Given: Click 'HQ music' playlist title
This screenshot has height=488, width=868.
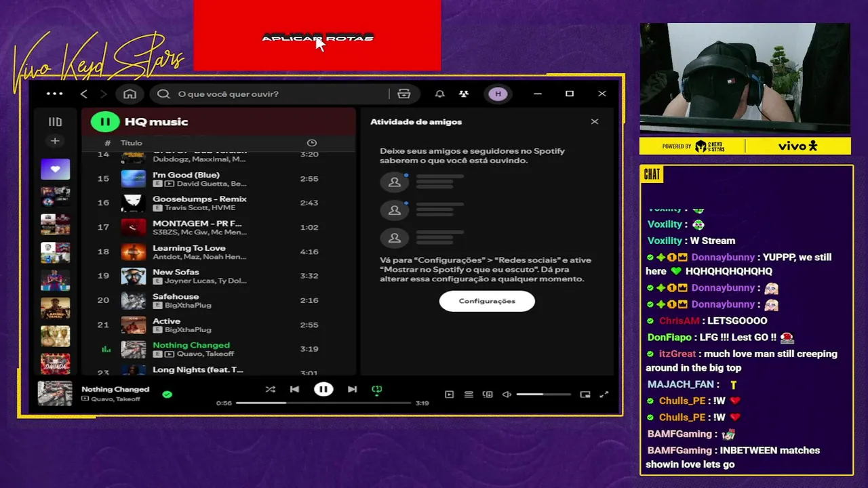Looking at the screenshot, I should [x=156, y=122].
